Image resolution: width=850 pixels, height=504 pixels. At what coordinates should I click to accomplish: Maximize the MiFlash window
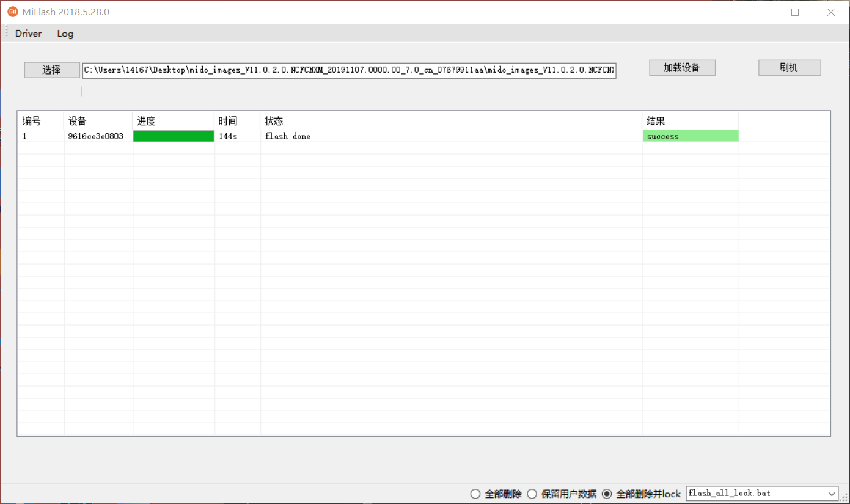(x=795, y=12)
